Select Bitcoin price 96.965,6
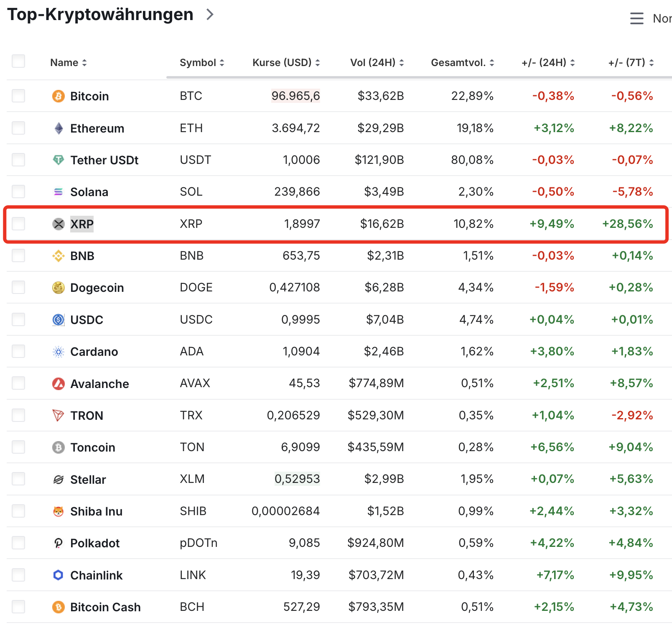The width and height of the screenshot is (672, 628). pyautogui.click(x=296, y=96)
